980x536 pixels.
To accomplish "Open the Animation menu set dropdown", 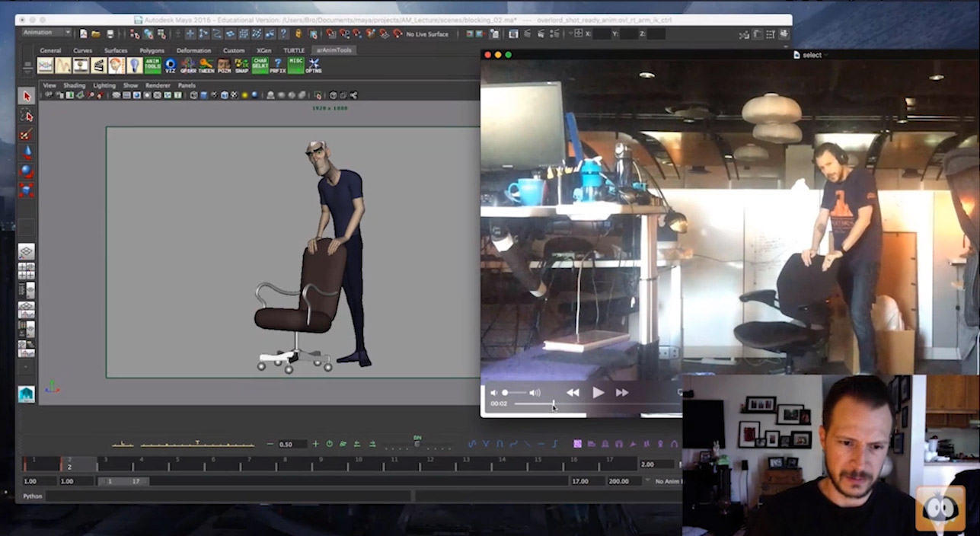I will click(x=46, y=33).
